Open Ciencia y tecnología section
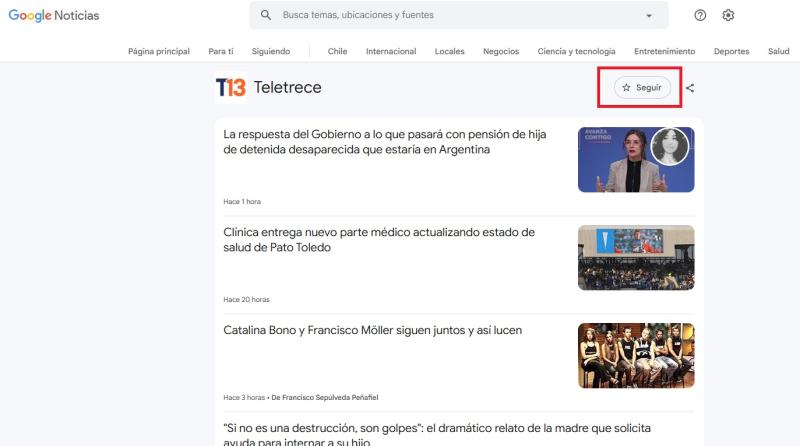Image resolution: width=800 pixels, height=446 pixels. (x=576, y=52)
